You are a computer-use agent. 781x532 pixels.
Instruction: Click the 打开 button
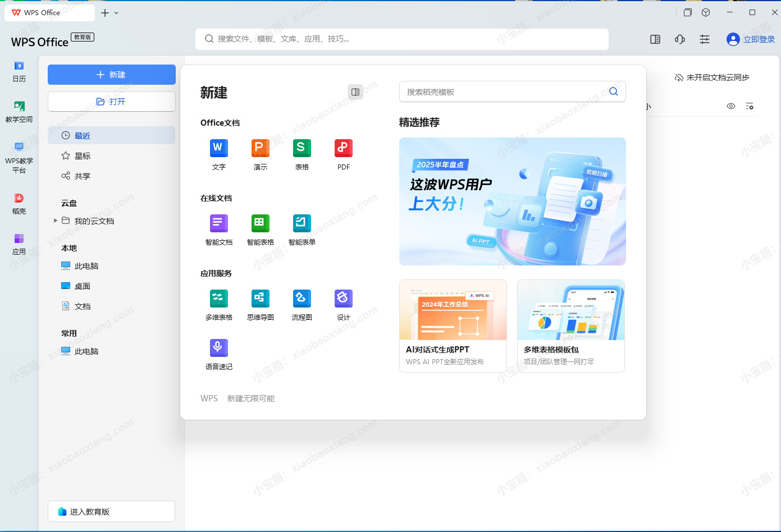(111, 102)
